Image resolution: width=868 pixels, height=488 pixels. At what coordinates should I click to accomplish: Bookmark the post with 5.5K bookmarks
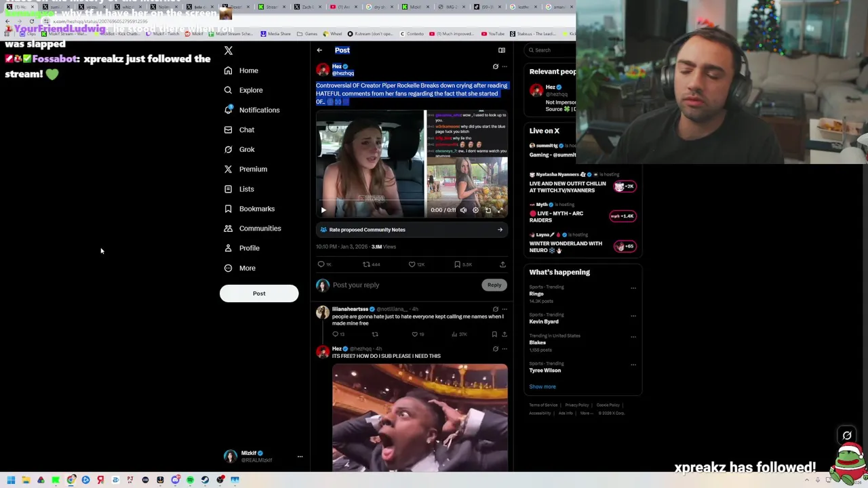point(462,264)
